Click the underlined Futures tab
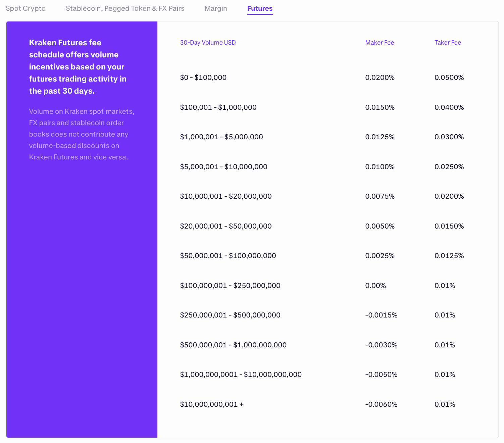Image resolution: width=504 pixels, height=443 pixels. (260, 8)
